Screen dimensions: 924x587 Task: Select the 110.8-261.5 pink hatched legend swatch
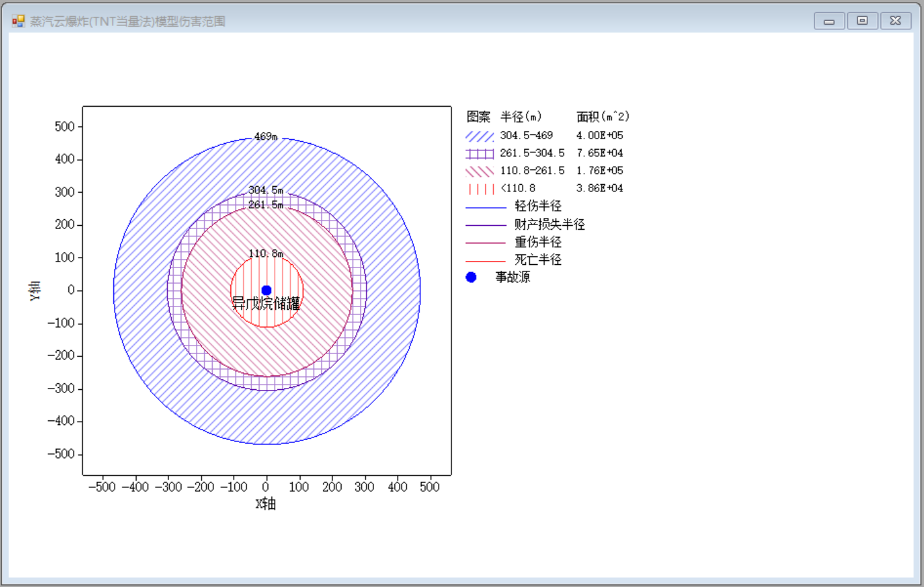point(480,171)
